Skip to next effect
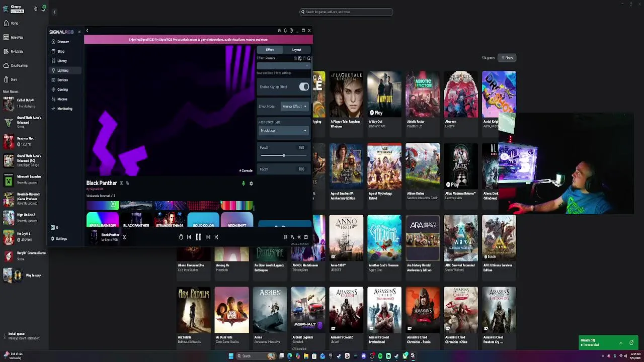This screenshot has height=362, width=644. click(208, 237)
